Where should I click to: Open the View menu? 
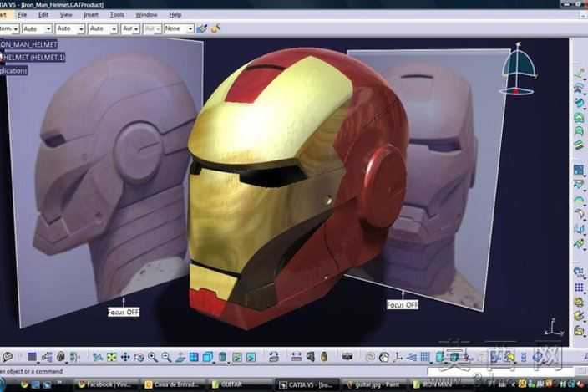point(66,15)
